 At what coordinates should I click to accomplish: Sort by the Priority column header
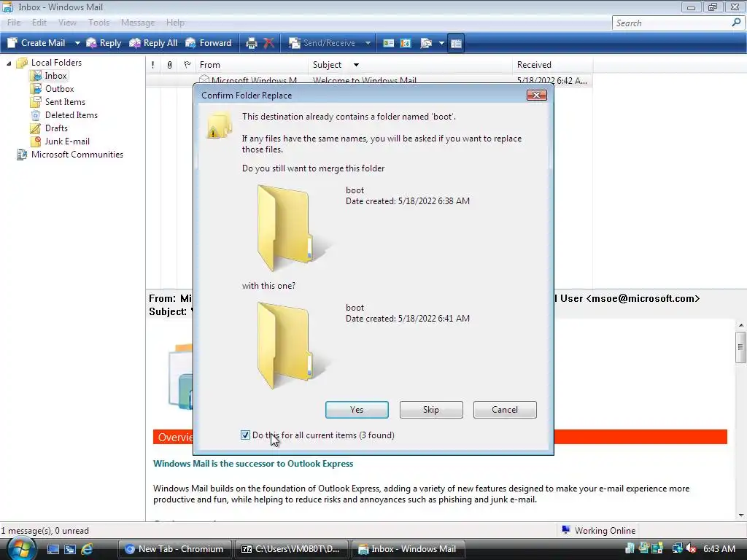[x=153, y=65]
